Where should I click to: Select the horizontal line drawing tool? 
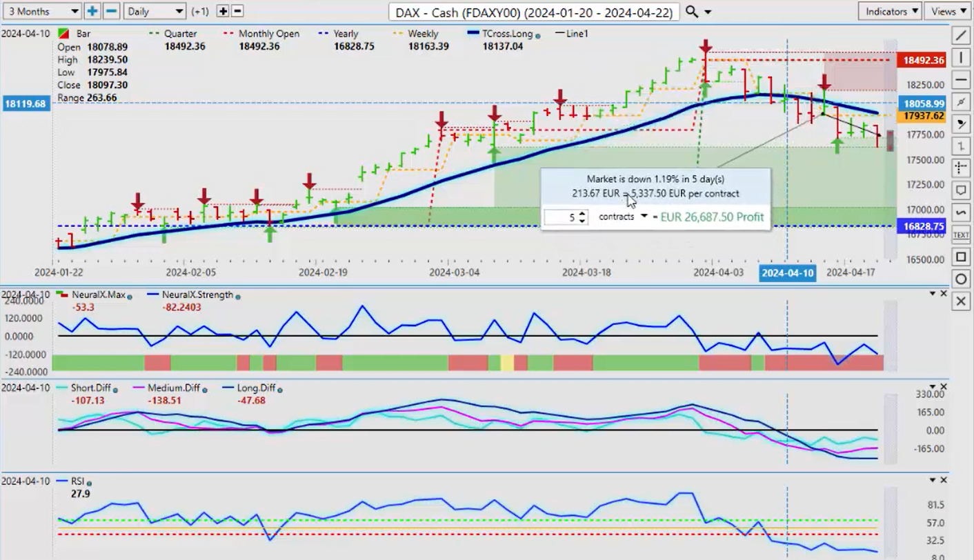(x=961, y=80)
